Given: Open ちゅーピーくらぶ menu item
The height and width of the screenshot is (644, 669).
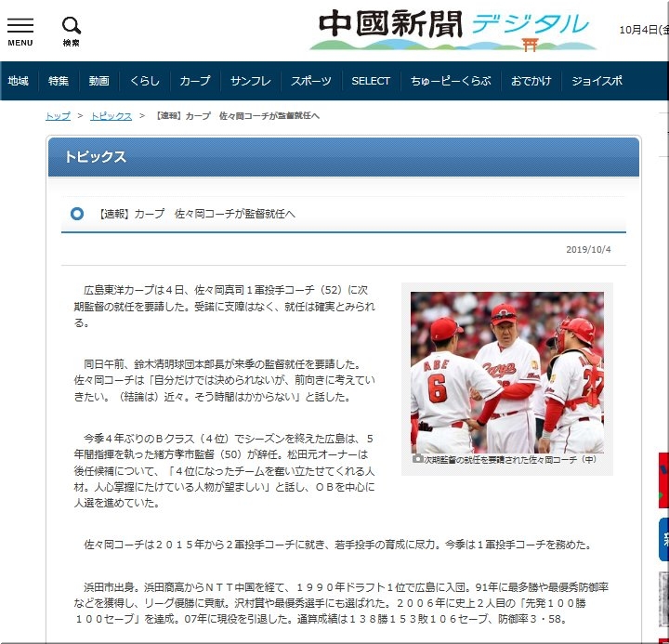Looking at the screenshot, I should [451, 81].
